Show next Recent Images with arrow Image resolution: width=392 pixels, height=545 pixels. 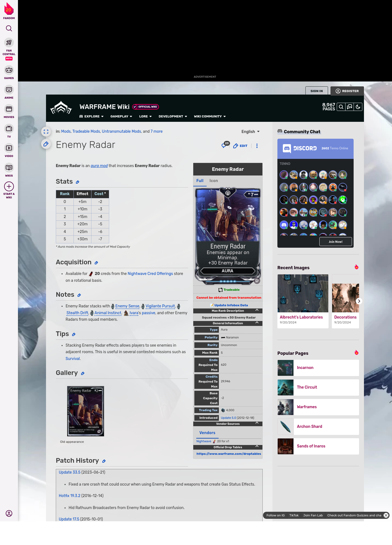tap(359, 301)
